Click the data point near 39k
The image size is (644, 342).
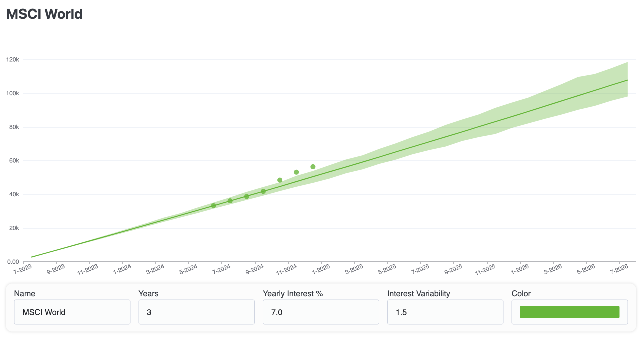pos(246,196)
